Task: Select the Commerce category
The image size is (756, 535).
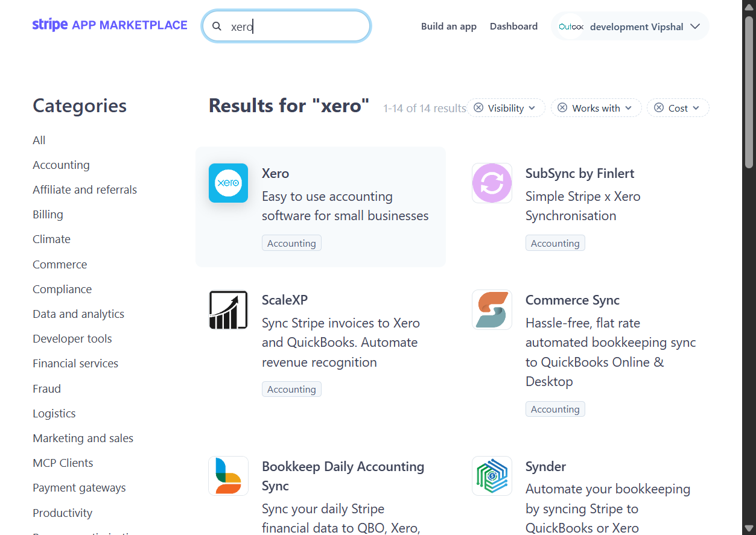Action: pyautogui.click(x=60, y=265)
